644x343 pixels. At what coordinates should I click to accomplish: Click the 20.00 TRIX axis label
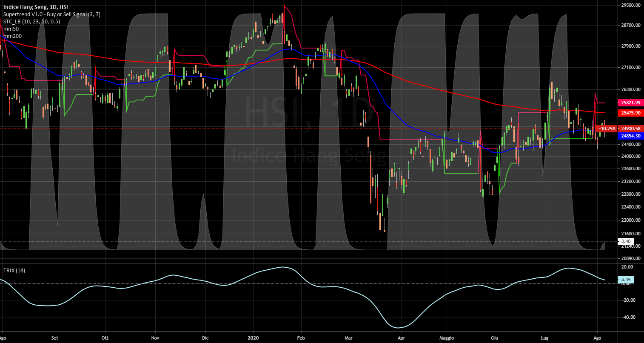[628, 267]
